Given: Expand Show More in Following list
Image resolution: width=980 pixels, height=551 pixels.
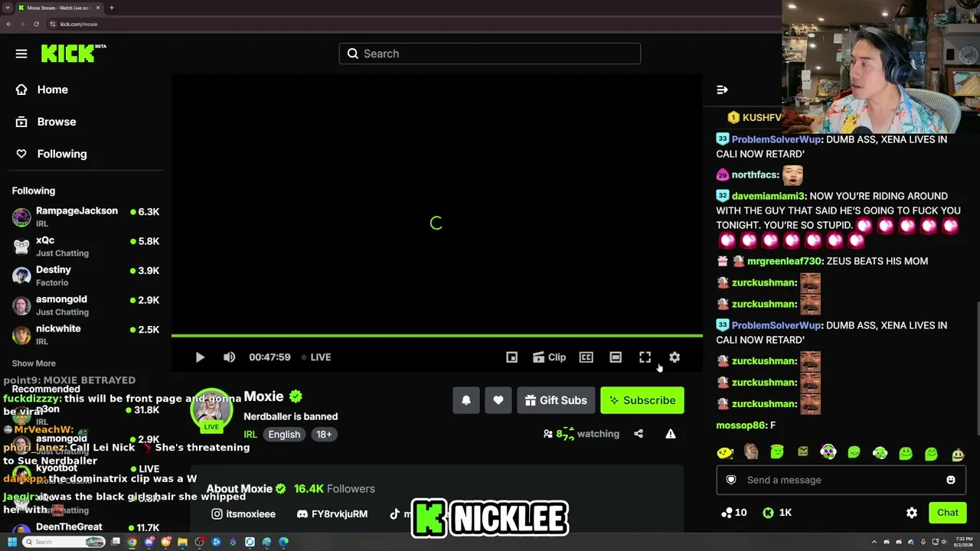Looking at the screenshot, I should 34,364.
